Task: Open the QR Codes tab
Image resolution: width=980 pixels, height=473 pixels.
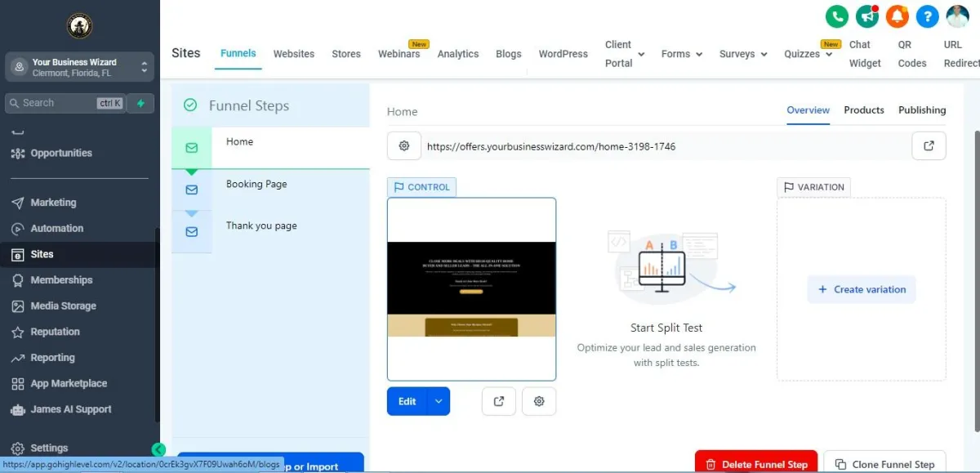Action: click(912, 54)
